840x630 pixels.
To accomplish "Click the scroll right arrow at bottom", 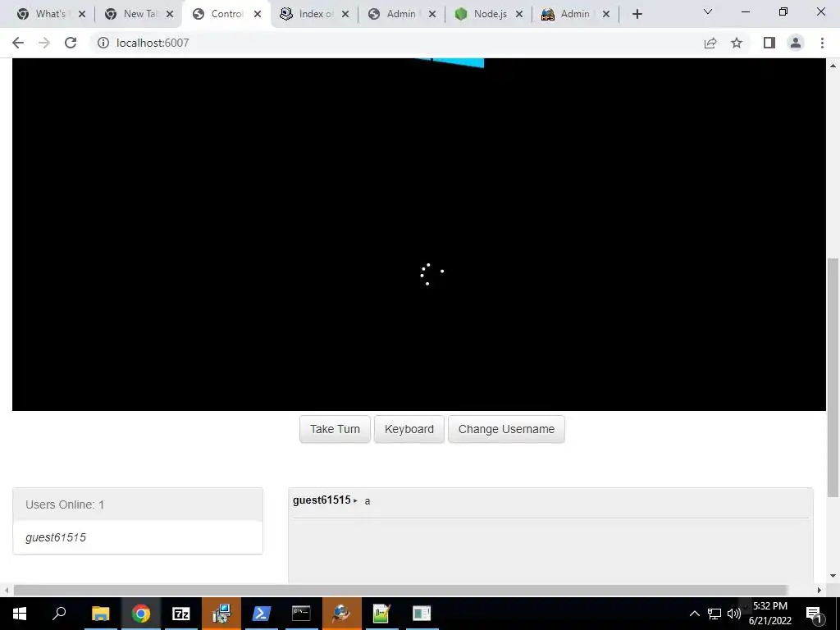I will click(x=819, y=590).
